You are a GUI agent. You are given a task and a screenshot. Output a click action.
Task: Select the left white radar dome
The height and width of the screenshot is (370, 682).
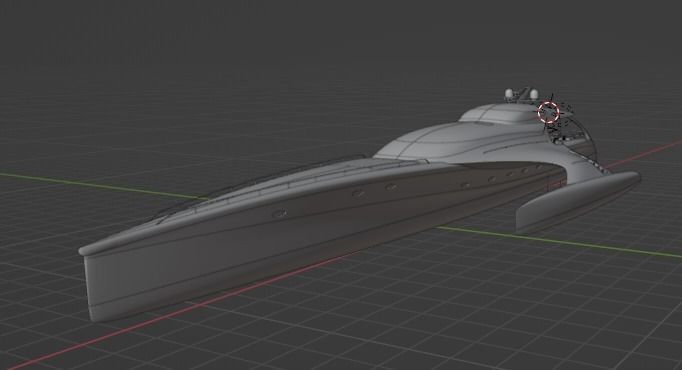tap(508, 93)
